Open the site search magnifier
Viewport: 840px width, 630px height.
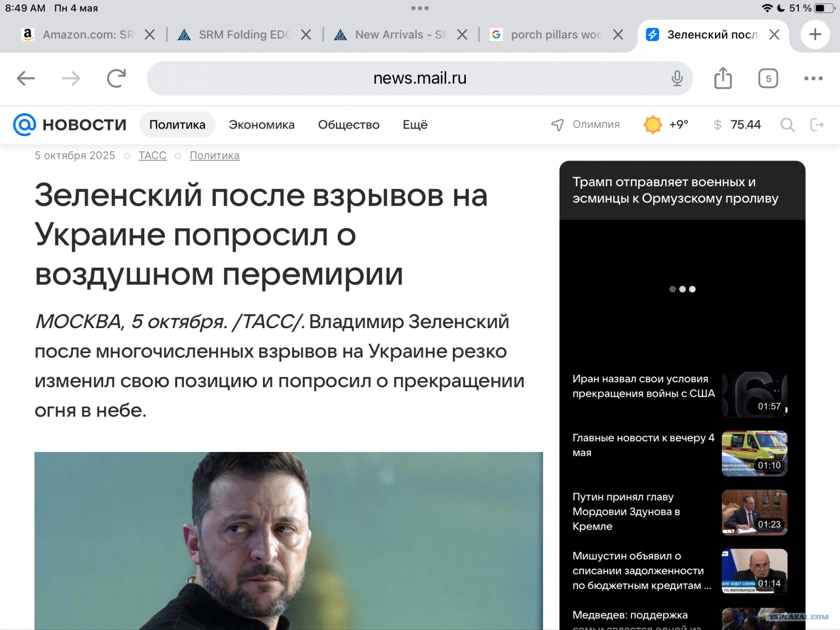[x=787, y=125]
